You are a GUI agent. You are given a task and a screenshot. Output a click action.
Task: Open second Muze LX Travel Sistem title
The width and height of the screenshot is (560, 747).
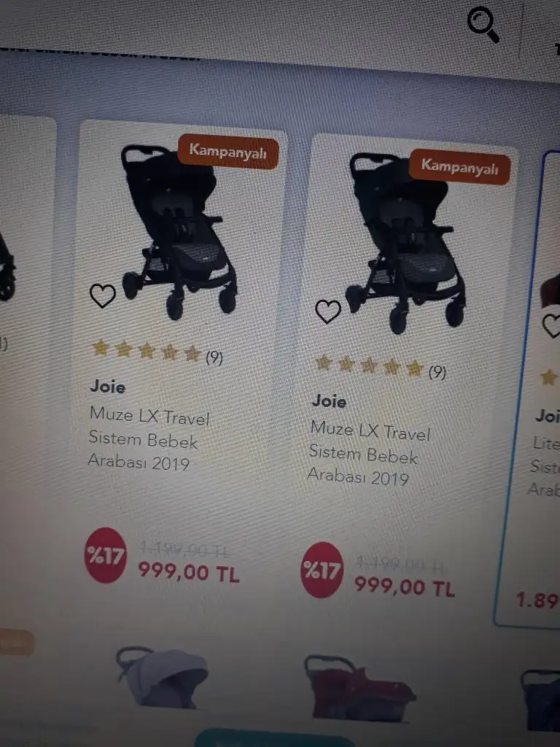pyautogui.click(x=369, y=452)
